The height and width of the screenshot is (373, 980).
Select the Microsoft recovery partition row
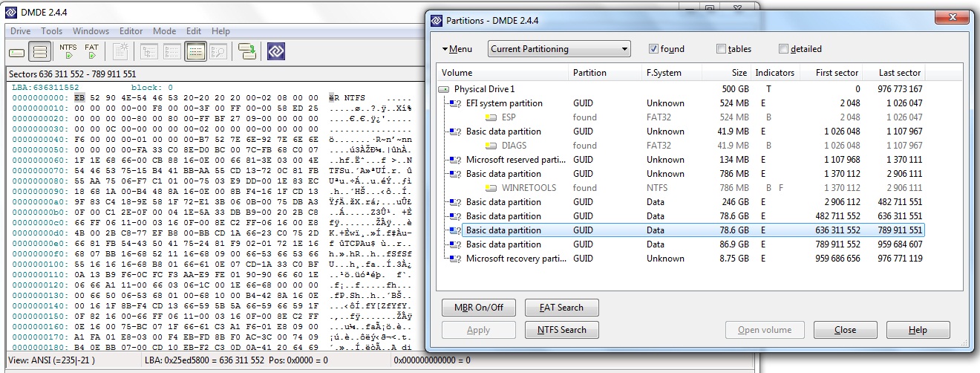tap(681, 259)
